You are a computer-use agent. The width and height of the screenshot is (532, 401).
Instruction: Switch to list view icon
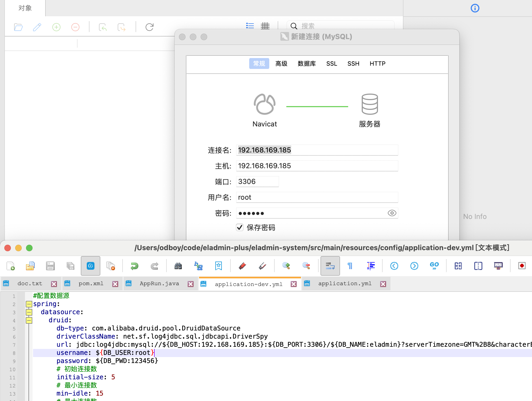tap(250, 26)
